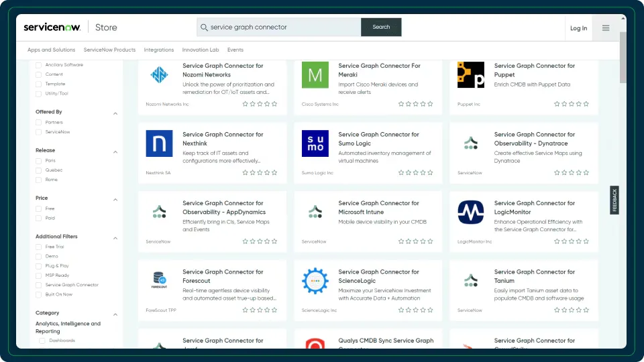The width and height of the screenshot is (644, 362).
Task: Click the AppDynamics connector icon
Action: [160, 212]
